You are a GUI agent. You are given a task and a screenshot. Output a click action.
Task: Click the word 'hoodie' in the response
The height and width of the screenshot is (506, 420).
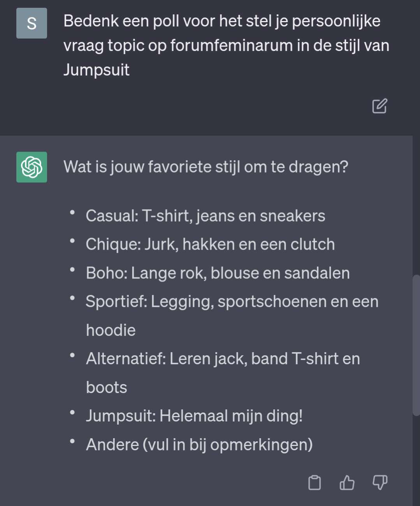tap(111, 330)
